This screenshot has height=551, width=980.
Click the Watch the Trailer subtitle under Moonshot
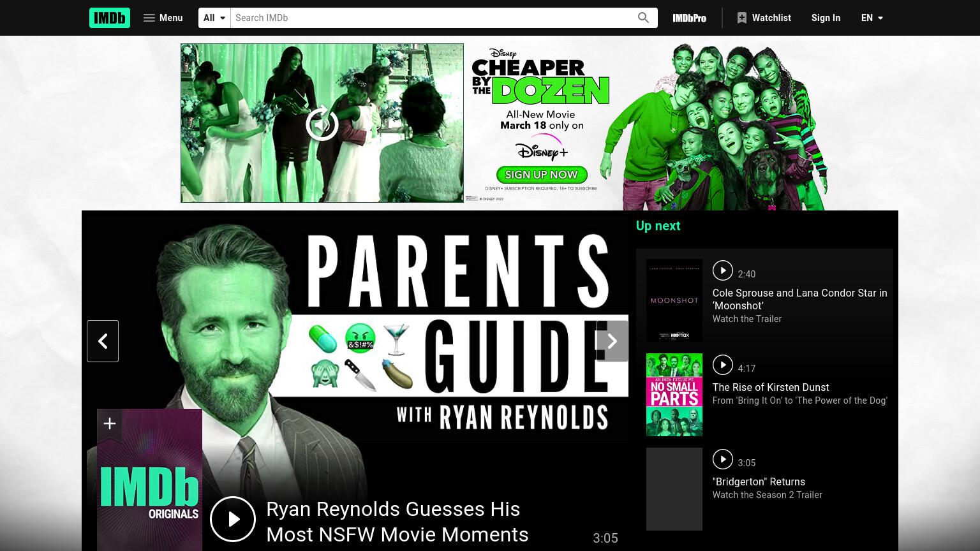(x=746, y=319)
